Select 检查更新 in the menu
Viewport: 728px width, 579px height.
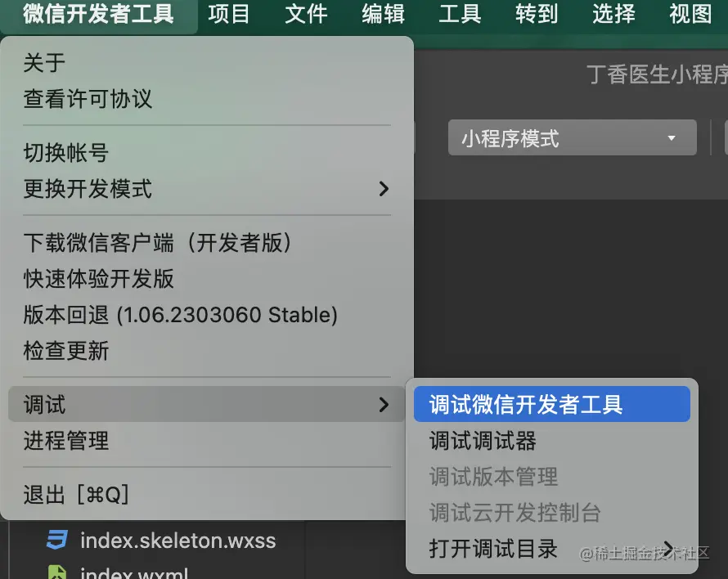[207, 351]
